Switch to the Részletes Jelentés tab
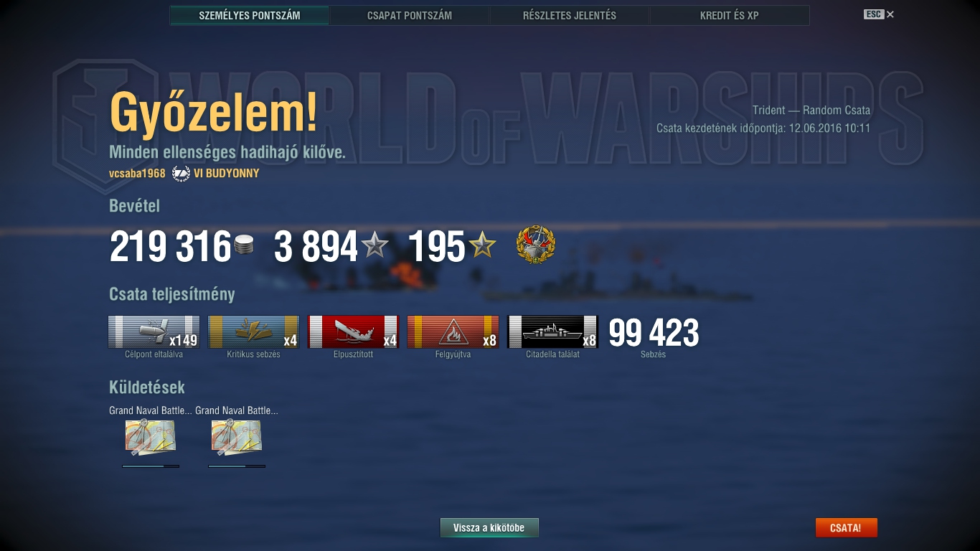Screen dimensions: 980x551 570,15
